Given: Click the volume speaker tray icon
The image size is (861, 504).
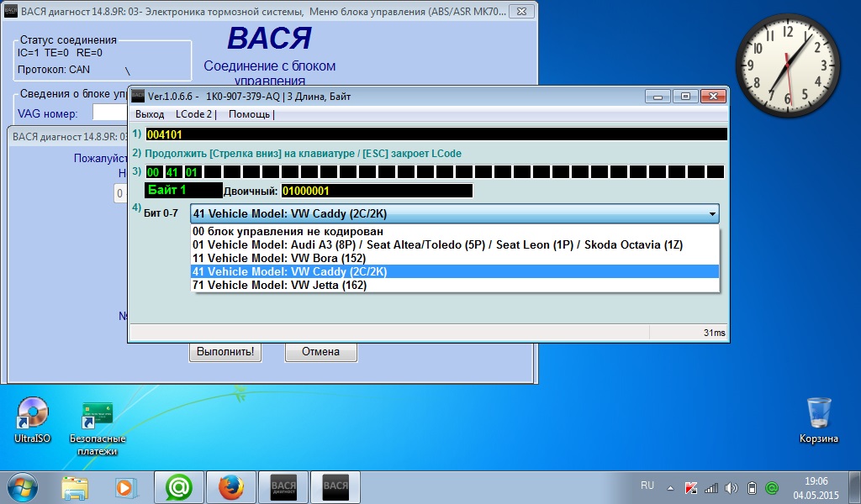Looking at the screenshot, I should click(x=732, y=487).
